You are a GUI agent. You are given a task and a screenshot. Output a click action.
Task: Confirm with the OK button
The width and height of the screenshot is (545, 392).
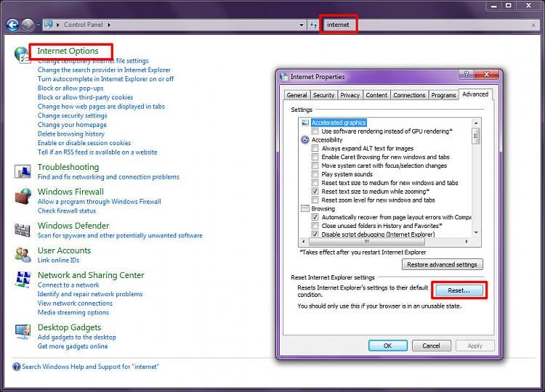387,346
